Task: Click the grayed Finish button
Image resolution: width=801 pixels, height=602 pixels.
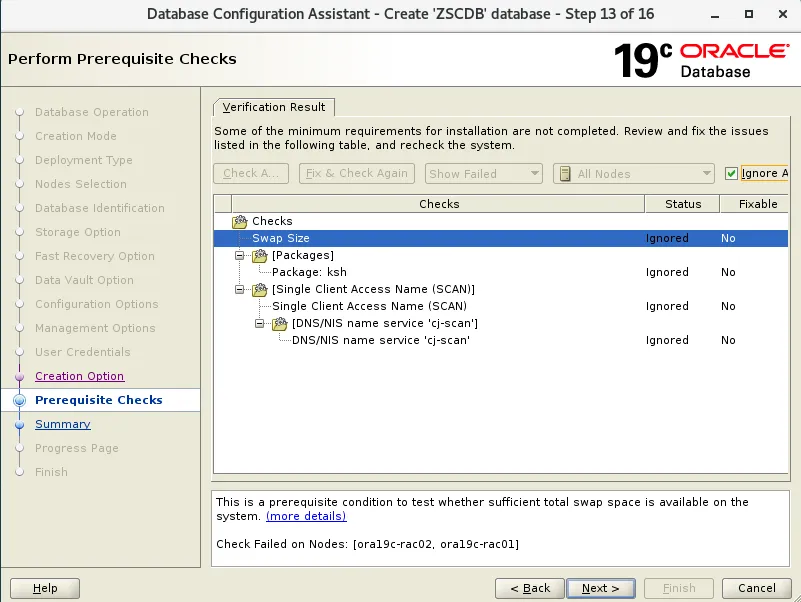Action: [x=679, y=588]
